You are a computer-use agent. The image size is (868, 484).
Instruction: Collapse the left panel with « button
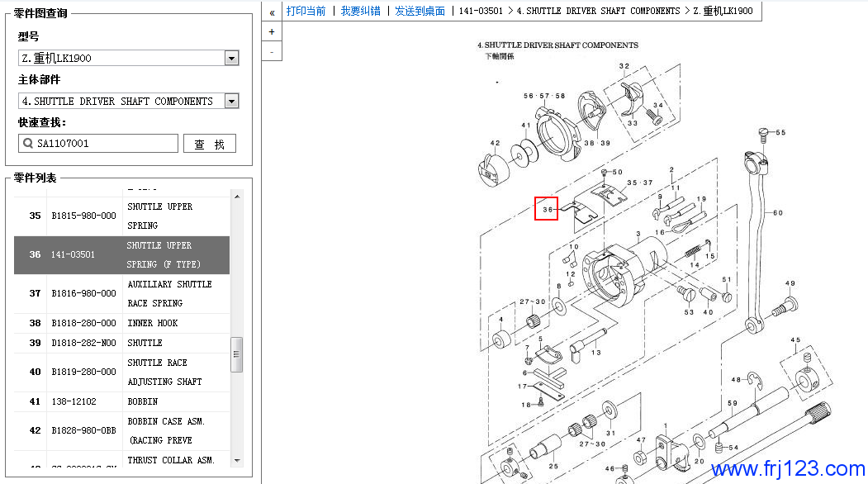(272, 12)
